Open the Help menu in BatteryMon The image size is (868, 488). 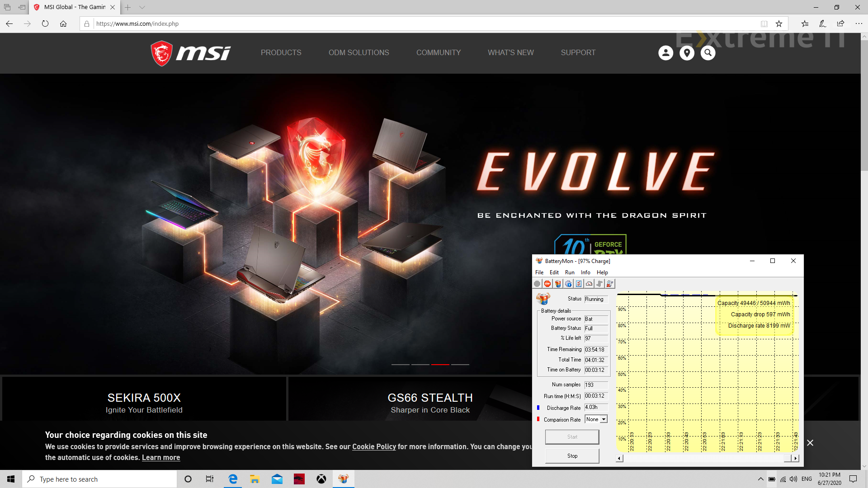602,272
